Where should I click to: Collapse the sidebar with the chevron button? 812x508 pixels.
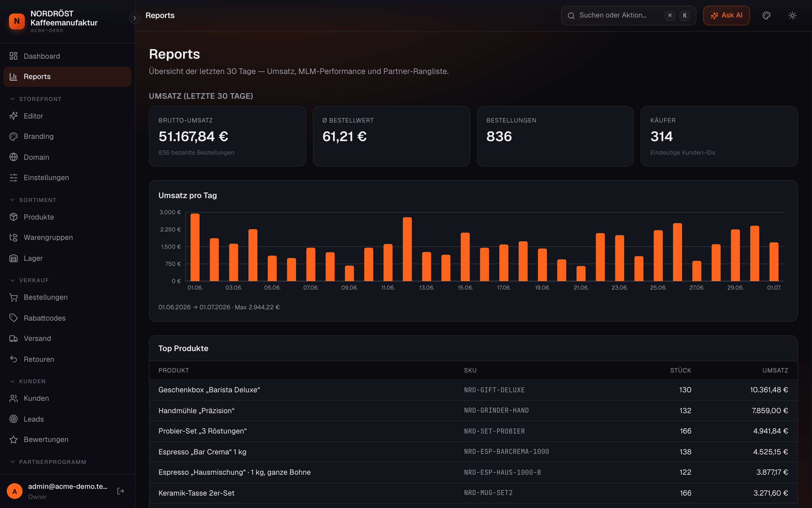coord(134,18)
